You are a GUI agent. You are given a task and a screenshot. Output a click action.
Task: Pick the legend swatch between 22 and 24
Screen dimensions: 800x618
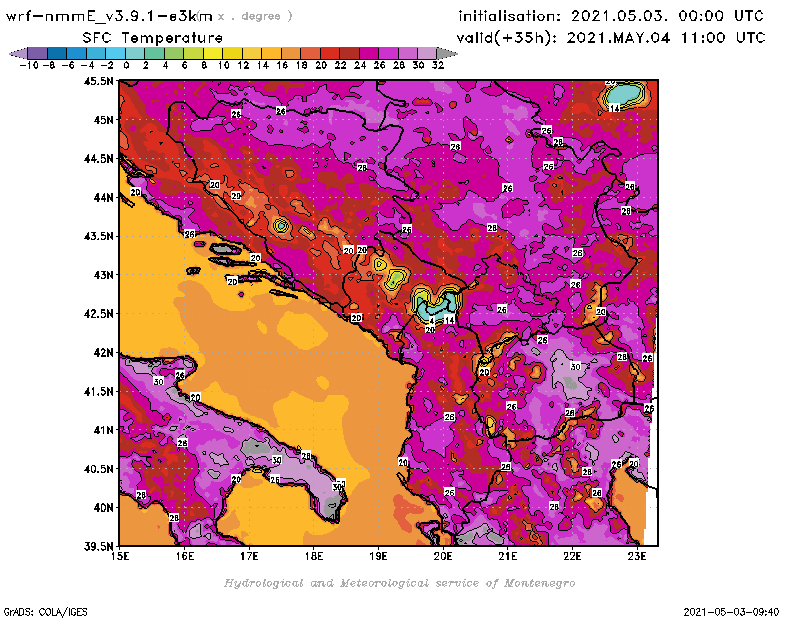pos(349,53)
